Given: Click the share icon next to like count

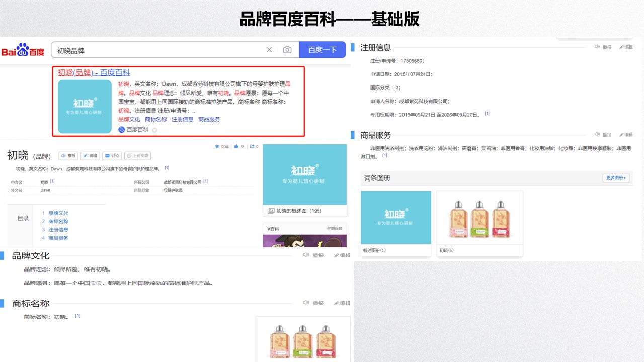Looking at the screenshot, I should [x=252, y=146].
